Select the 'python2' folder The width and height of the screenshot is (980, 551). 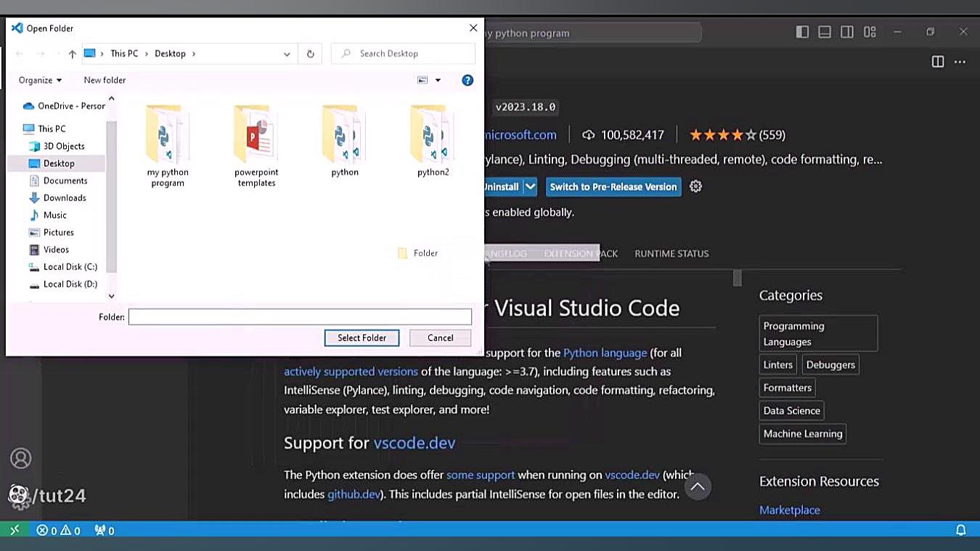click(433, 142)
